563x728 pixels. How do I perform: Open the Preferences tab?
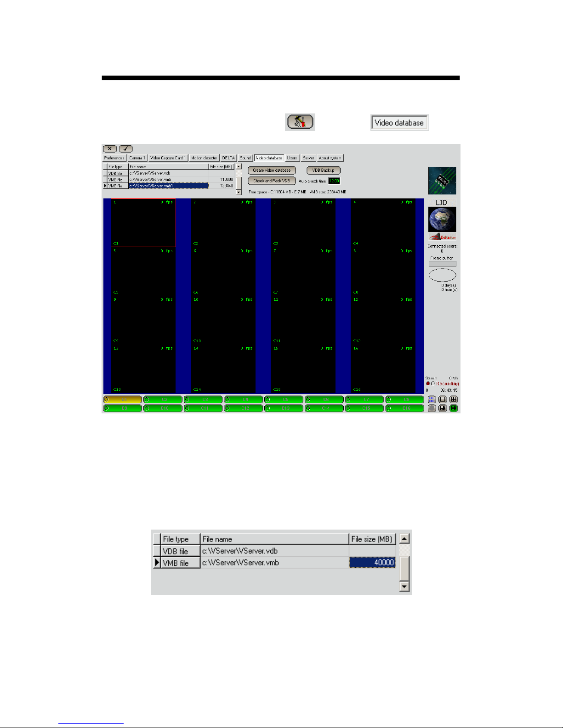114,158
